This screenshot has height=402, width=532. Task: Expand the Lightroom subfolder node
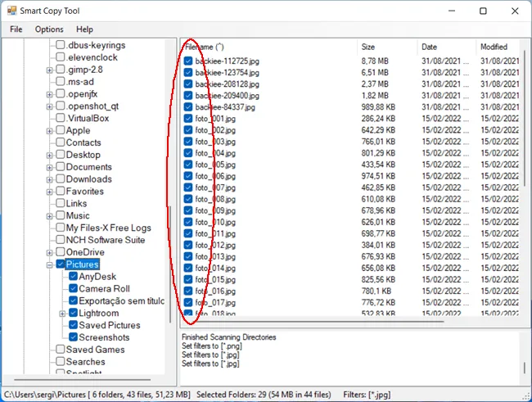pos(62,314)
